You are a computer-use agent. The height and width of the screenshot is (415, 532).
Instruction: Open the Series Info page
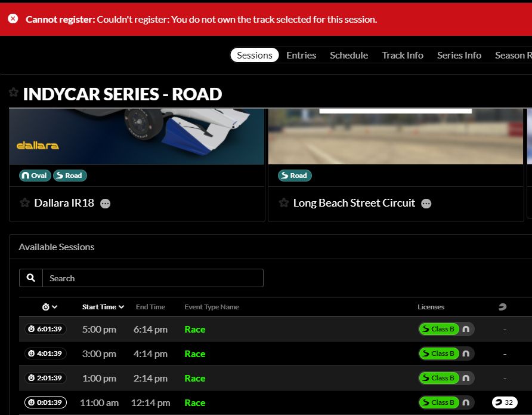(459, 55)
